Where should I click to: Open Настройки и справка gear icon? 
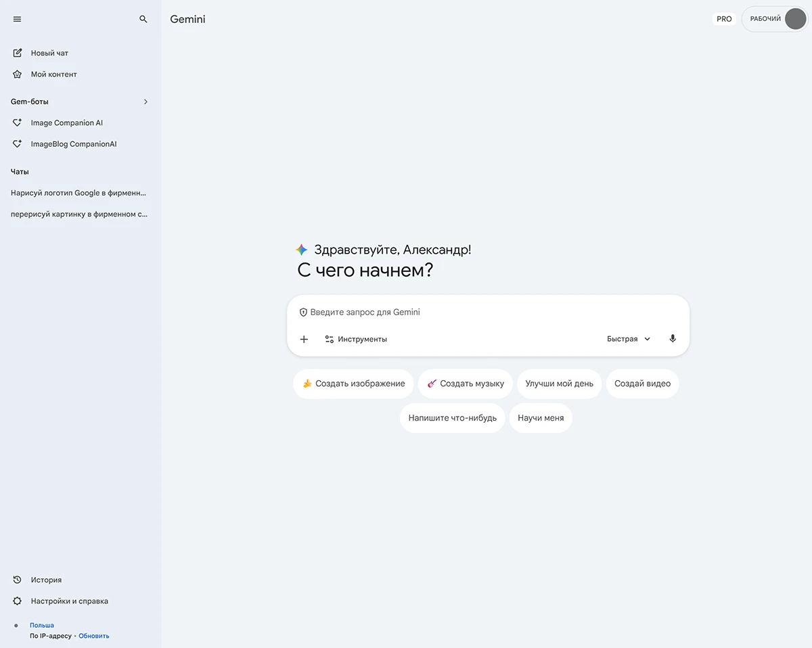pos(18,601)
